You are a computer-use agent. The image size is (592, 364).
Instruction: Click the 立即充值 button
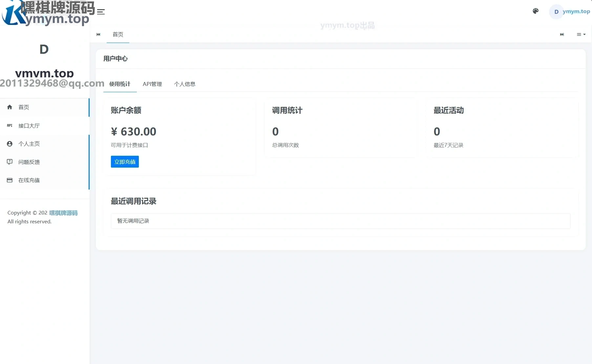coord(125,162)
